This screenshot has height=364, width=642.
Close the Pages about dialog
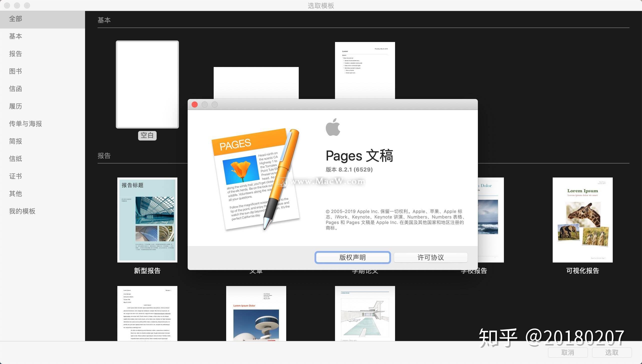pyautogui.click(x=194, y=104)
